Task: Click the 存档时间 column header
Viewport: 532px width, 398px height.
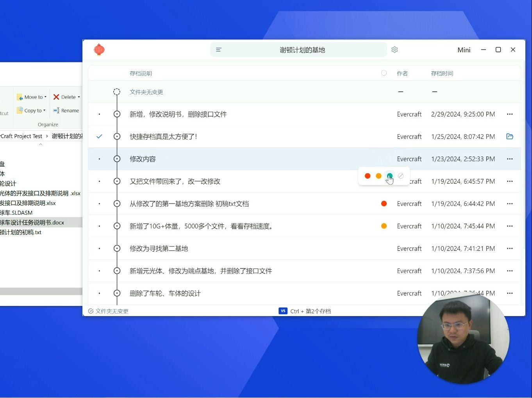Action: pyautogui.click(x=442, y=73)
